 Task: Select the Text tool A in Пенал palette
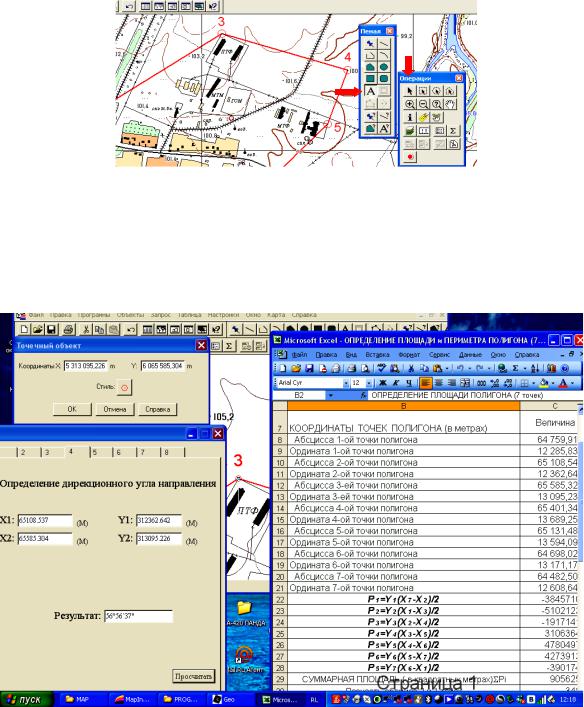tap(370, 92)
